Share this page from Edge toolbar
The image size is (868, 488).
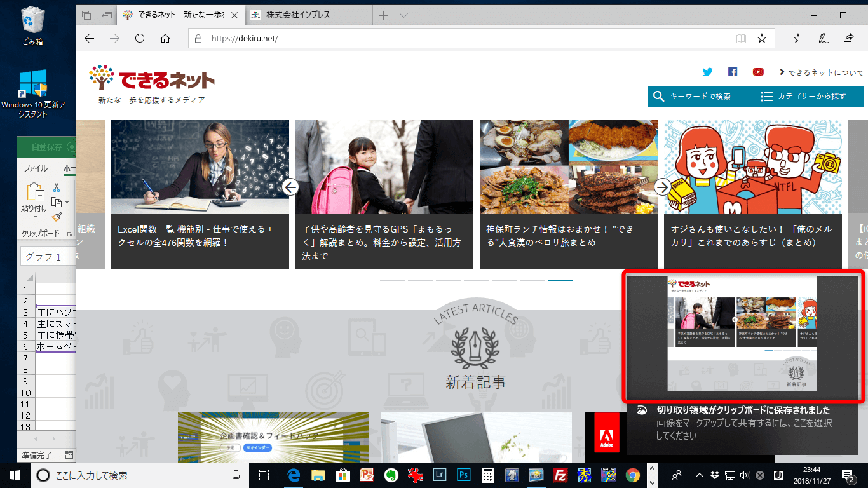click(x=849, y=39)
